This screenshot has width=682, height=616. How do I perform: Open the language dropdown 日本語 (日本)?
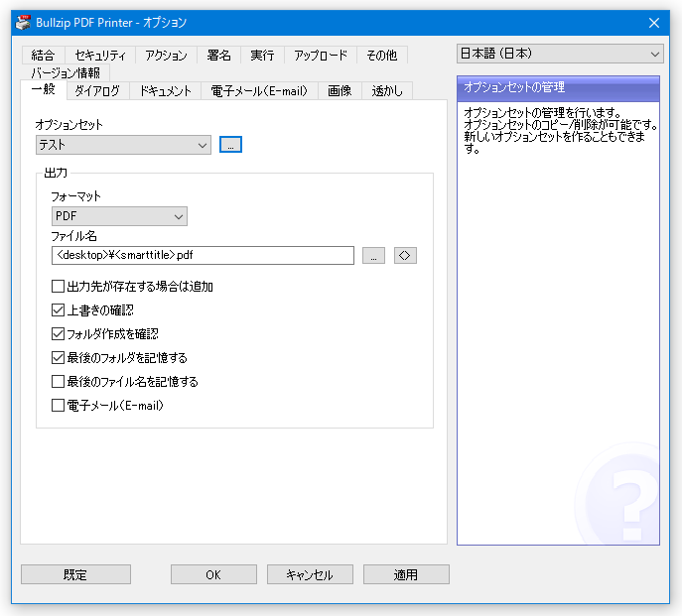point(560,54)
